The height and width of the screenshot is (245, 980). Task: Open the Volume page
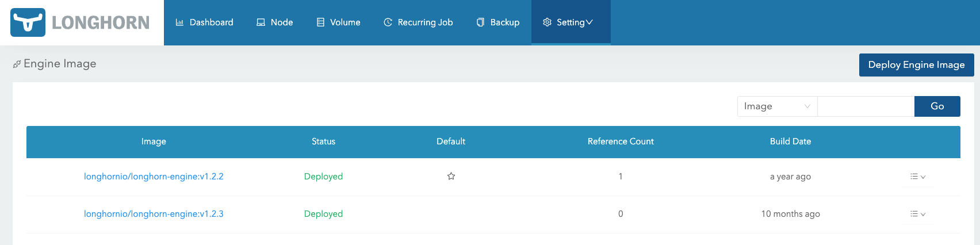point(338,22)
